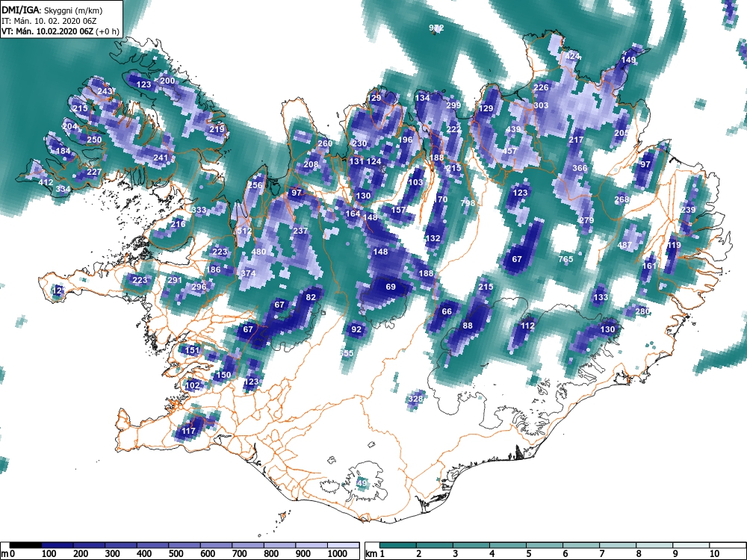Click the visibility value 134 on the north coast
This screenshot has width=747, height=560.
pyautogui.click(x=423, y=98)
